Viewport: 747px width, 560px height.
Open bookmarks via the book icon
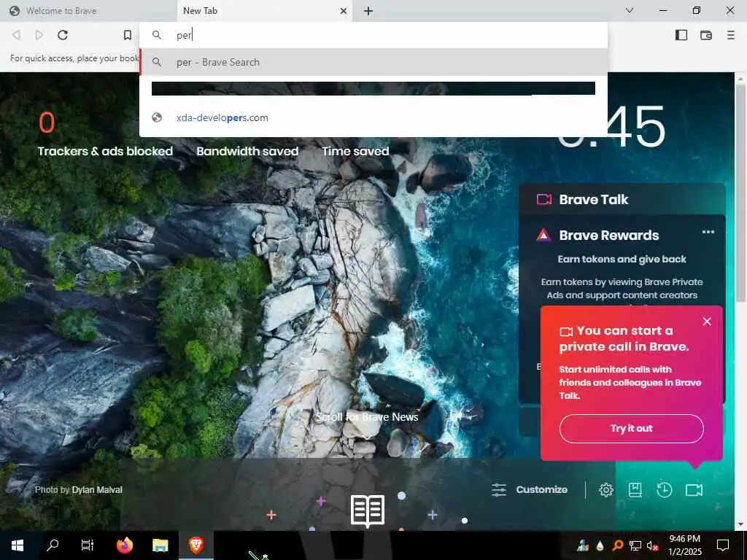coord(635,489)
